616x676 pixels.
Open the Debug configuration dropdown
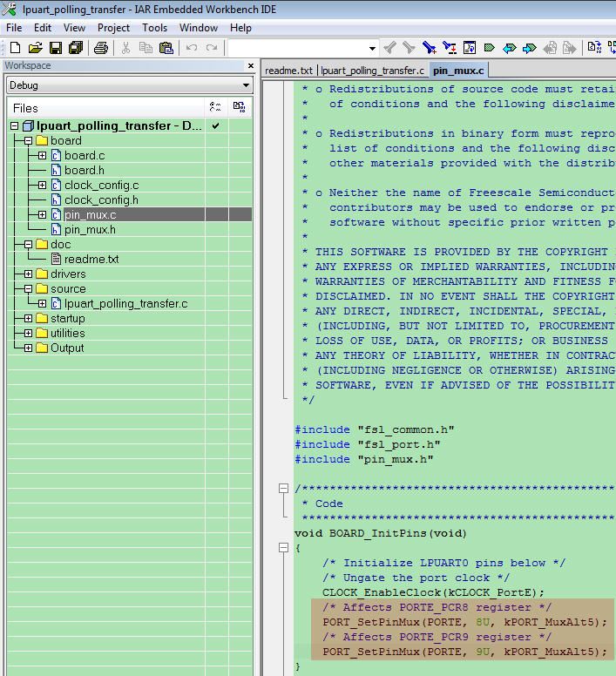pyautogui.click(x=246, y=85)
